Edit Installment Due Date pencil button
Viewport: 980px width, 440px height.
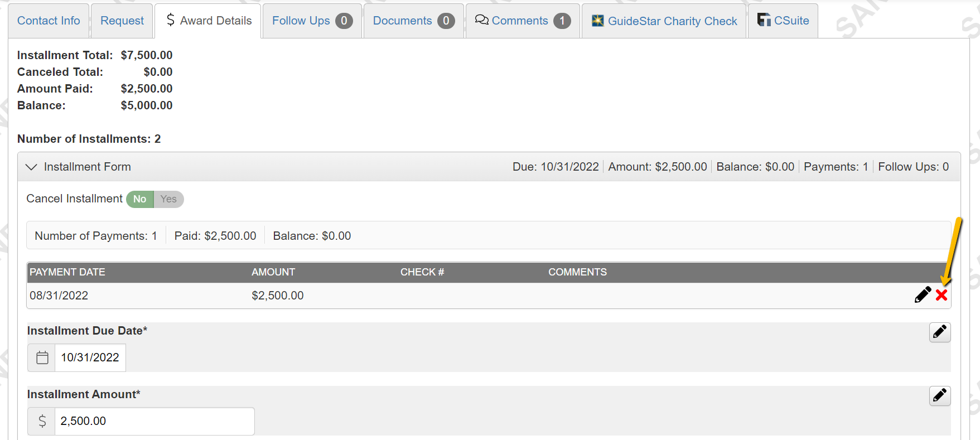click(940, 332)
